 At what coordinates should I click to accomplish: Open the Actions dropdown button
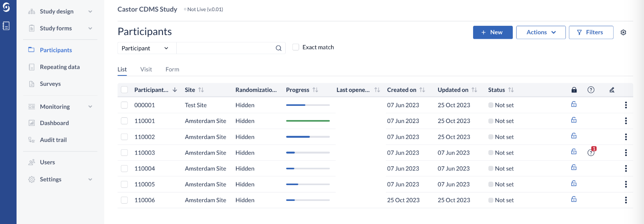tap(541, 32)
